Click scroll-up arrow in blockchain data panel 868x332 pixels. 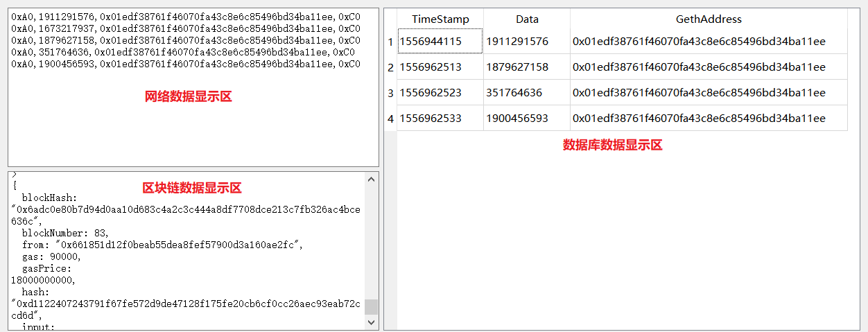point(372,179)
